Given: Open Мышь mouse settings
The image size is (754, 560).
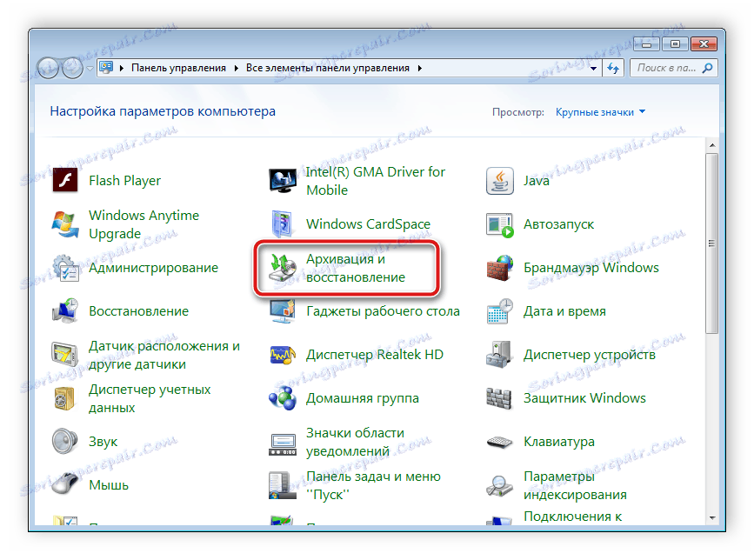Looking at the screenshot, I should [106, 484].
